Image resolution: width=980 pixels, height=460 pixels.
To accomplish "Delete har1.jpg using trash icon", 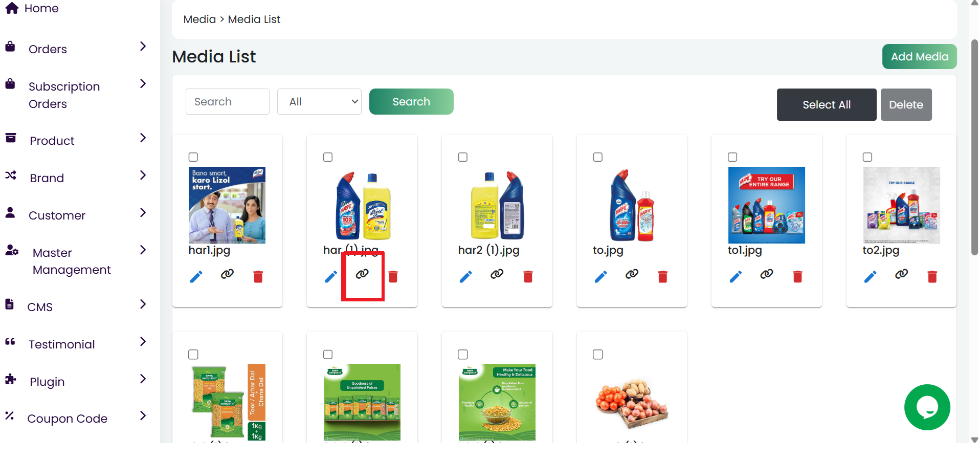I will [258, 277].
